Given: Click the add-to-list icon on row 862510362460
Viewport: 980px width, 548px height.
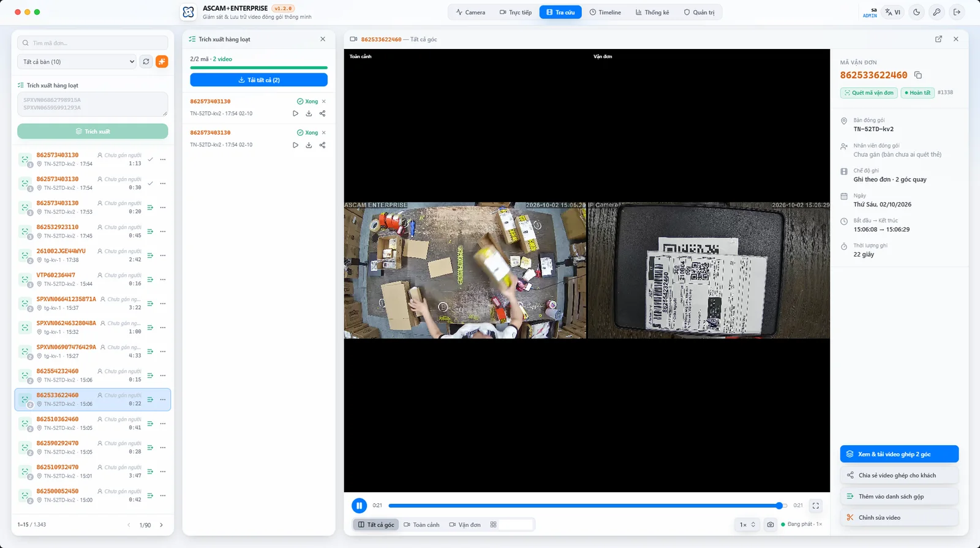Looking at the screenshot, I should click(x=150, y=424).
